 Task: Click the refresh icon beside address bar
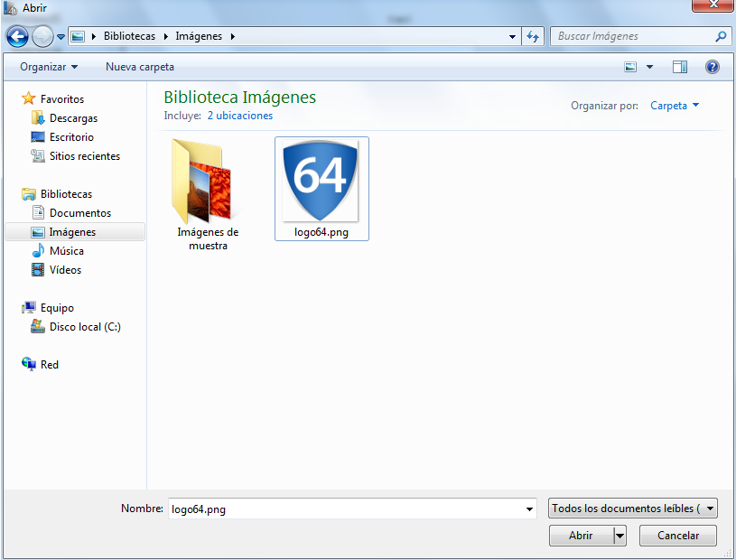pyautogui.click(x=533, y=37)
